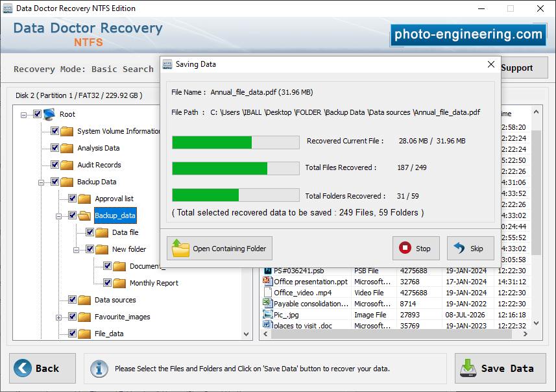Toggle the Favourite_images checkbox

click(72, 317)
